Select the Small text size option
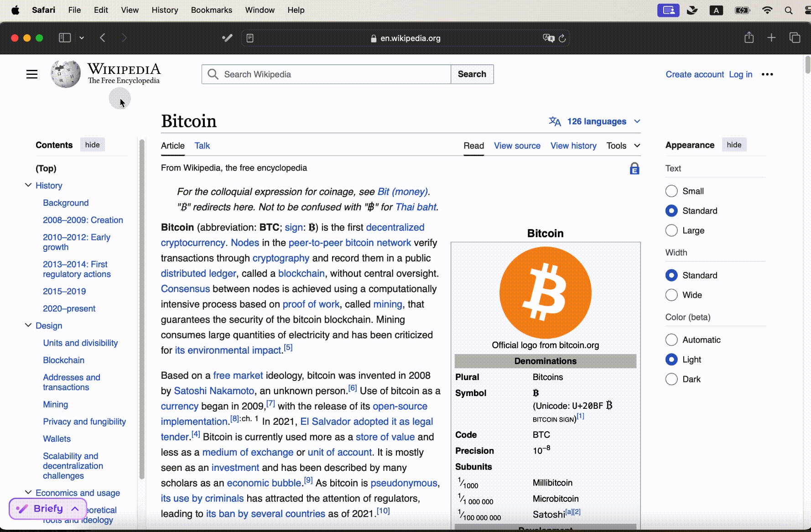 click(671, 191)
